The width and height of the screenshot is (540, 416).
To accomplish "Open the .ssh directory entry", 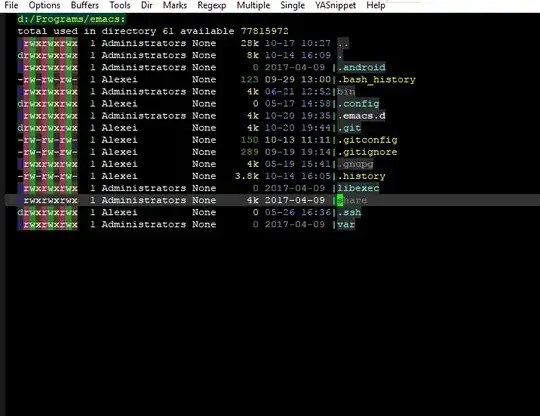I will pyautogui.click(x=349, y=212).
